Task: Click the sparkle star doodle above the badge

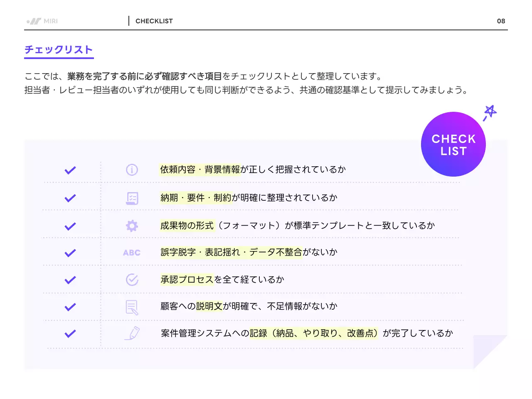Action: tap(490, 111)
